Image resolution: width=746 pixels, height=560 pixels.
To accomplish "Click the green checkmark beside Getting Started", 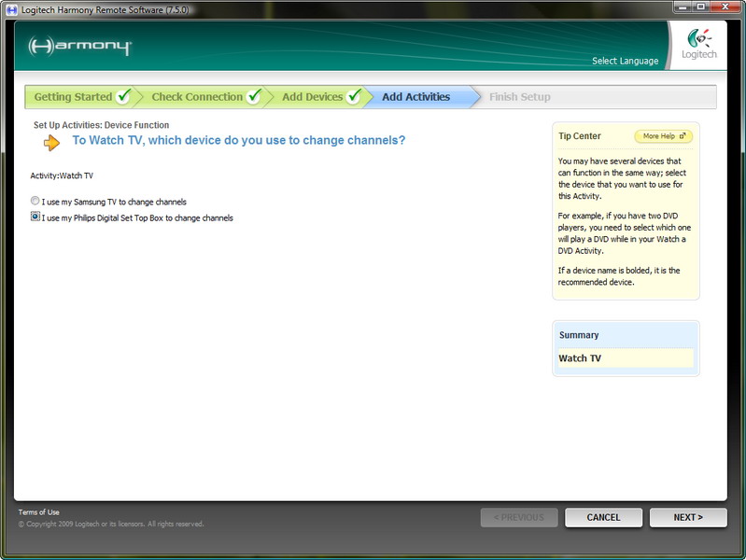I will [123, 97].
